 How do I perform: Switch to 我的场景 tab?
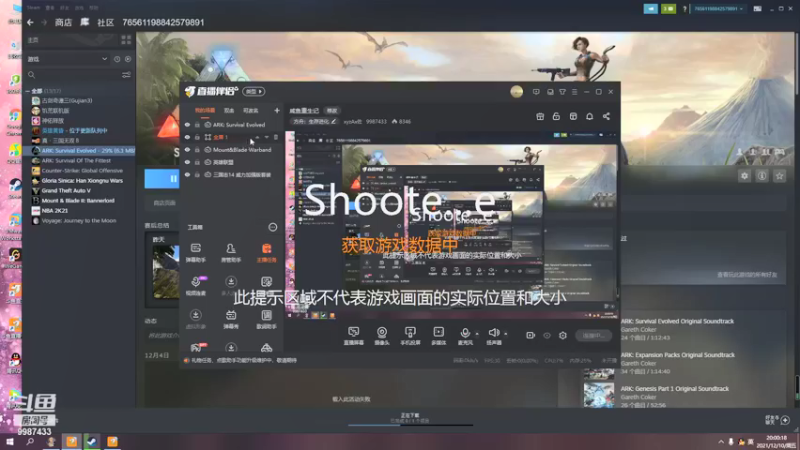(x=205, y=111)
